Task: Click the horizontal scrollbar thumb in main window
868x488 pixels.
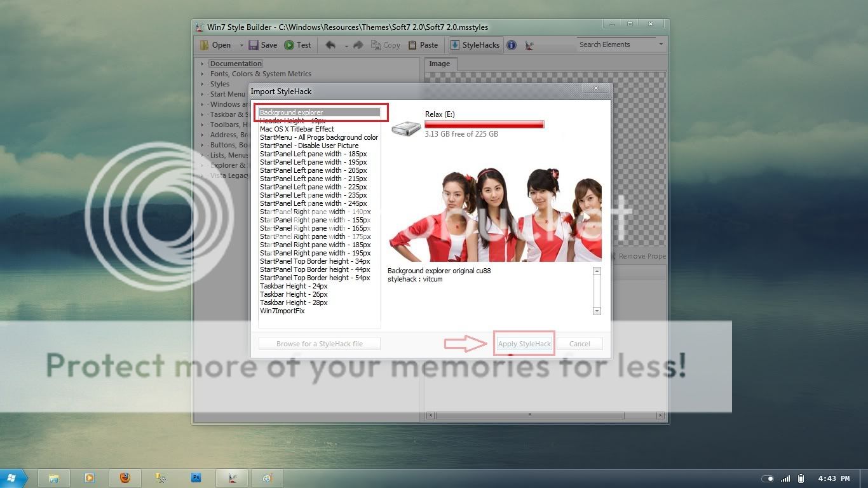Action: coord(529,415)
